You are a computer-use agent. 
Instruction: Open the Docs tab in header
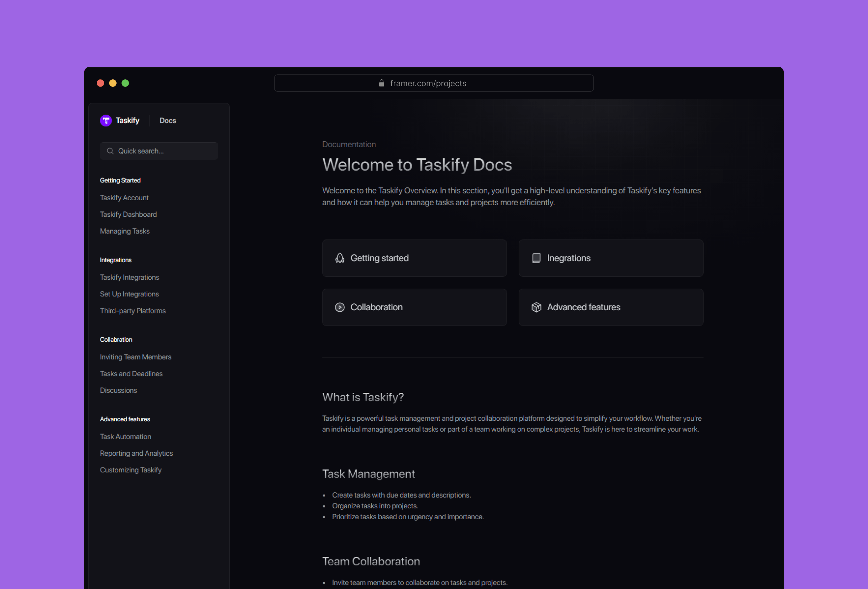click(x=167, y=120)
